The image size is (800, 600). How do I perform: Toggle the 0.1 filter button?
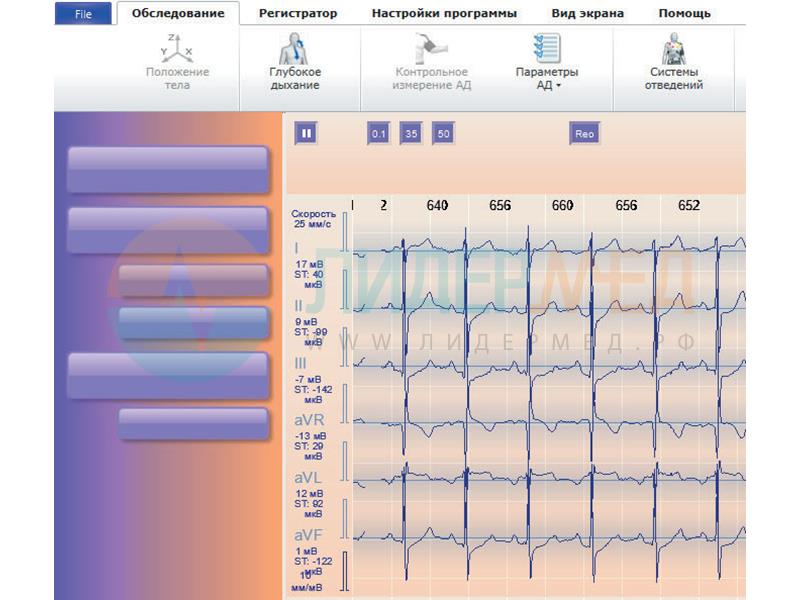(x=378, y=134)
